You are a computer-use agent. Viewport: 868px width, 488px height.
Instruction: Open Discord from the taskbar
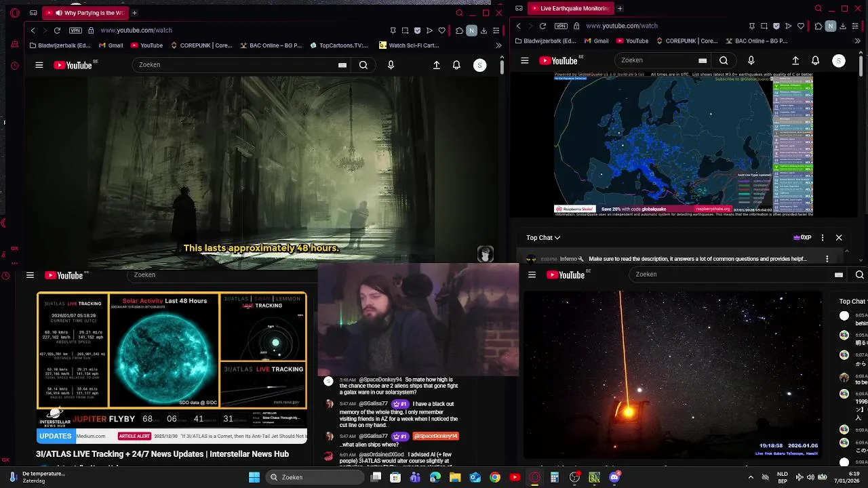point(614,477)
